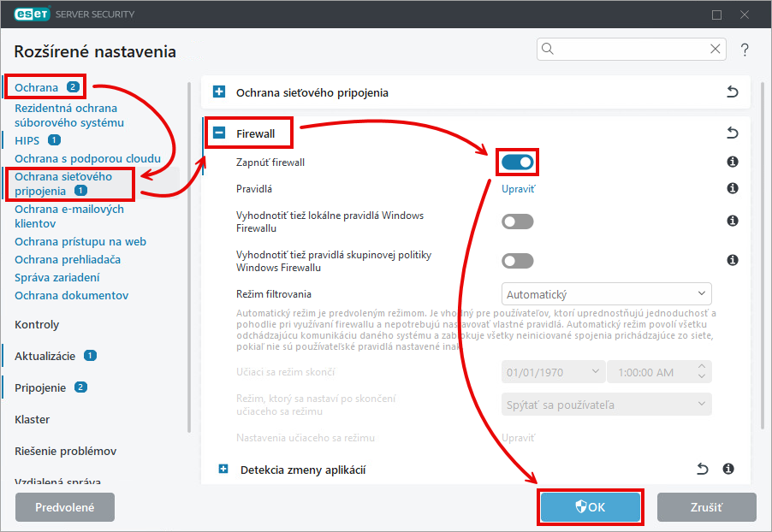Collapse the Firewall section
Viewport: 772px width, 532px height.
point(219,133)
